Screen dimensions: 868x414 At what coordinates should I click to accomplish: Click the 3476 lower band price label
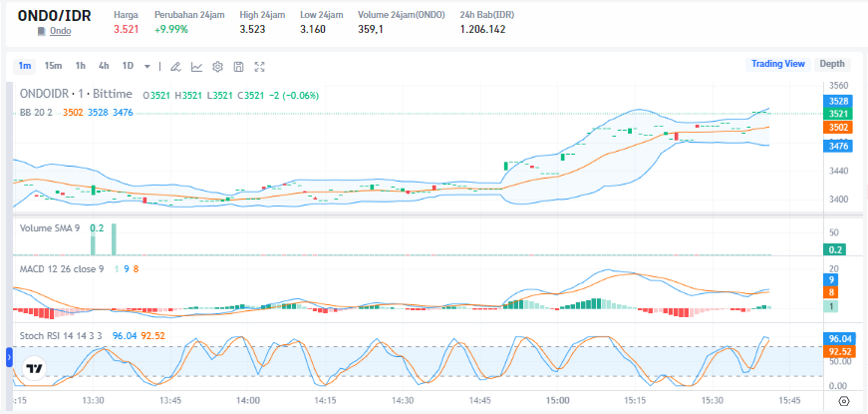click(x=838, y=147)
